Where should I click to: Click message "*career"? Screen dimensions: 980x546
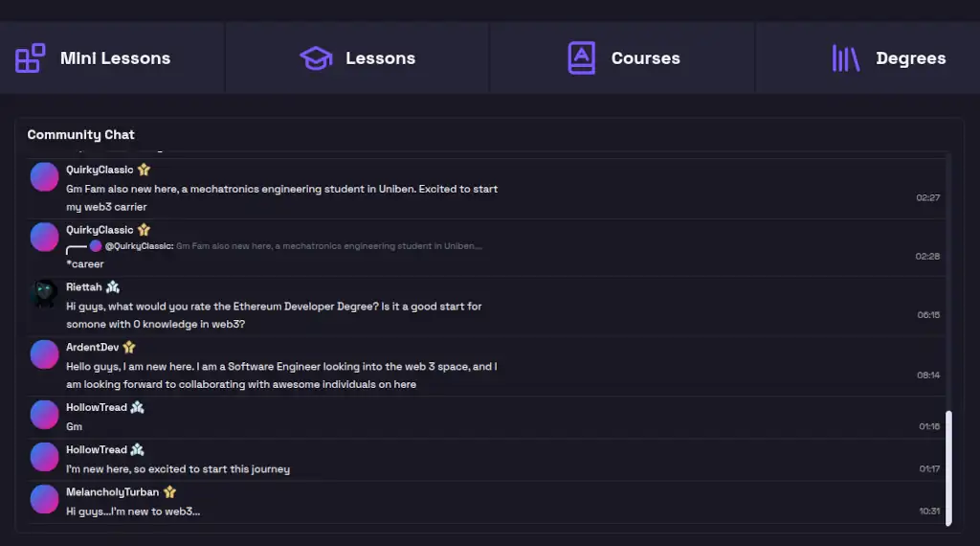click(x=85, y=264)
